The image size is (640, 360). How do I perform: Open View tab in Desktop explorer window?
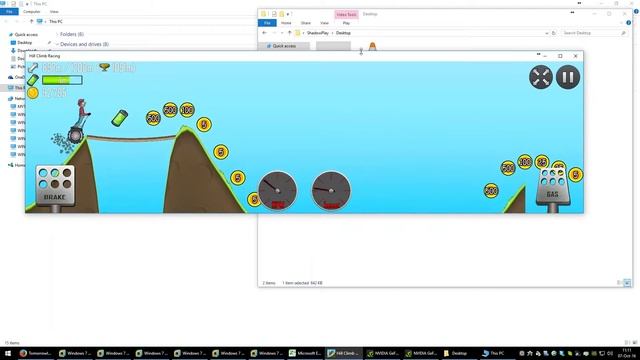pyautogui.click(x=324, y=23)
